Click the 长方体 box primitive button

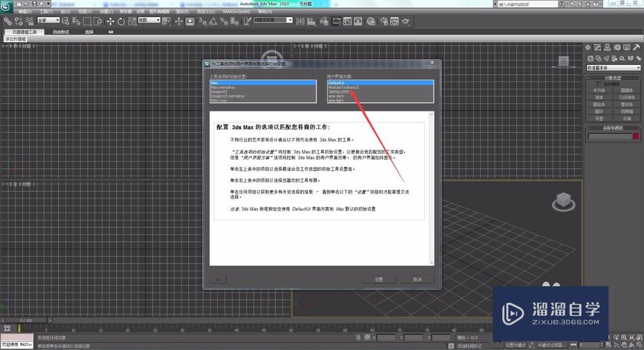coord(599,90)
